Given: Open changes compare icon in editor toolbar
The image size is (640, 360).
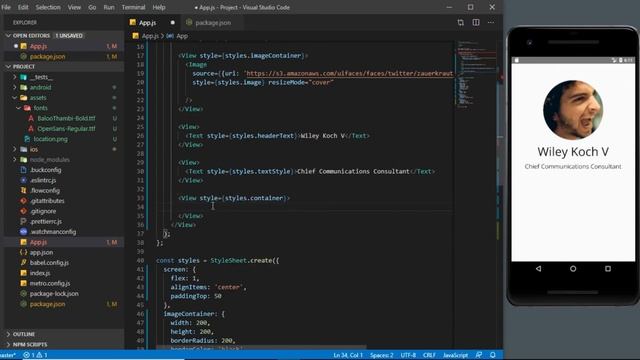Looking at the screenshot, I should [460, 22].
